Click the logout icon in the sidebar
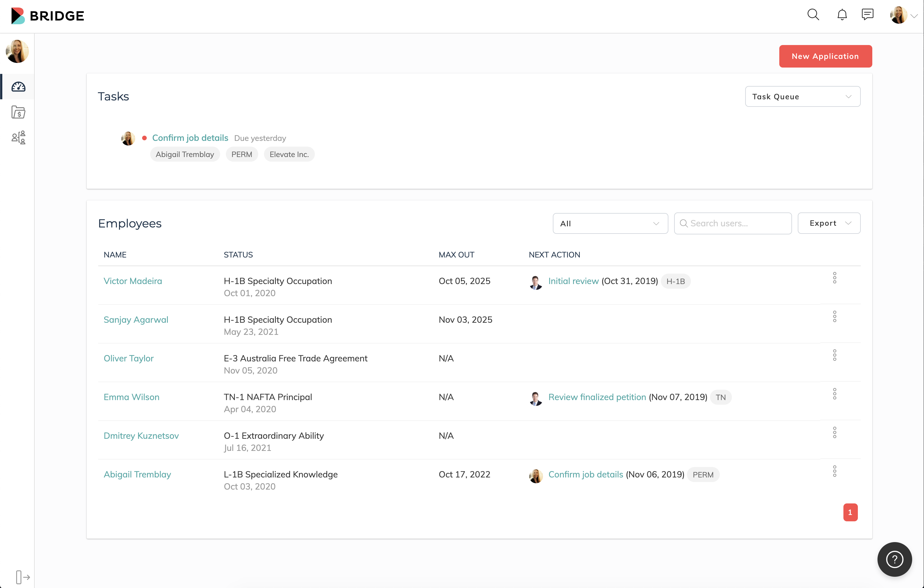 click(x=23, y=576)
